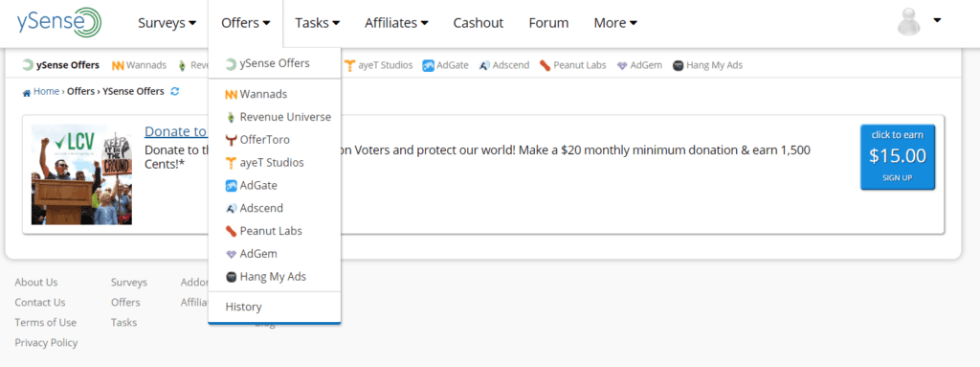Select Revenue Universe label in Offers dropdown
980x367 pixels.
tap(285, 117)
